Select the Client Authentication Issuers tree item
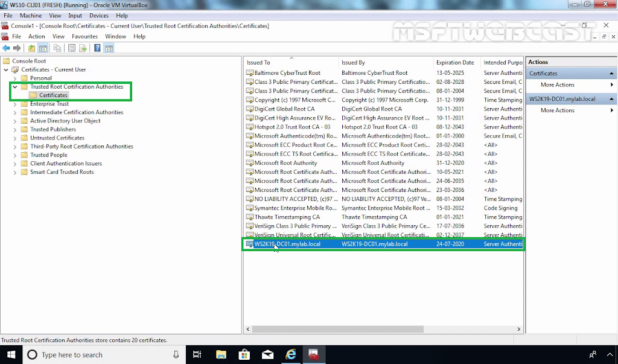 66,164
